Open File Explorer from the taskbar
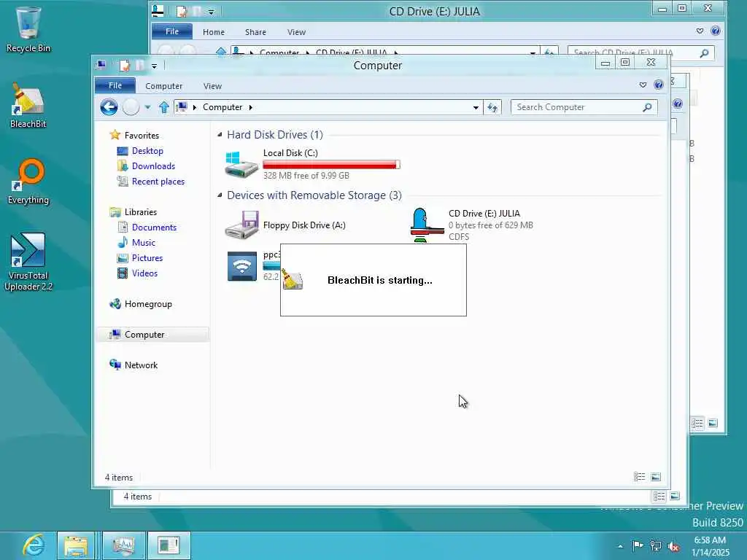The height and width of the screenshot is (560, 747). (x=76, y=545)
